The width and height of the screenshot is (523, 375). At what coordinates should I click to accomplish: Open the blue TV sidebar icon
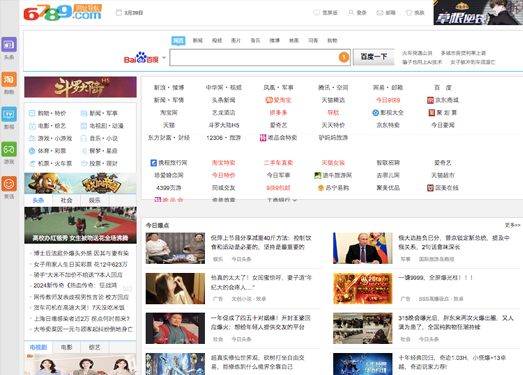pos(9,114)
